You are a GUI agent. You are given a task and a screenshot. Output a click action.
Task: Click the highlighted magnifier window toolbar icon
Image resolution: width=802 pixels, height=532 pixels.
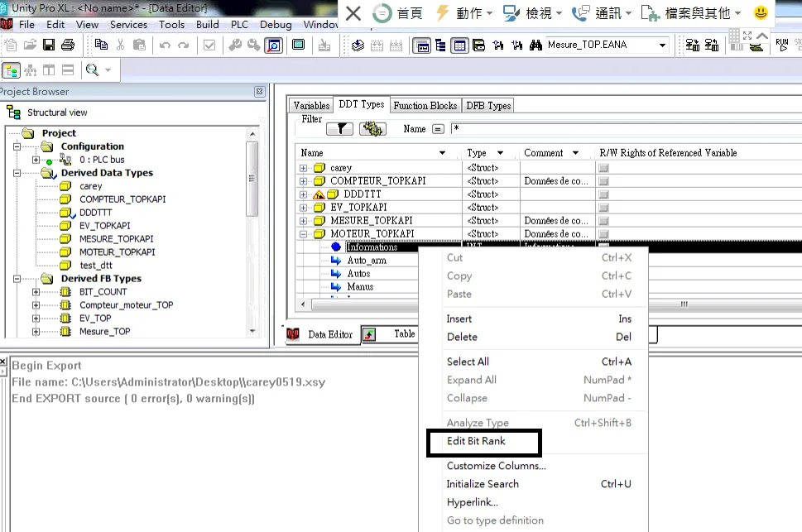tap(274, 46)
